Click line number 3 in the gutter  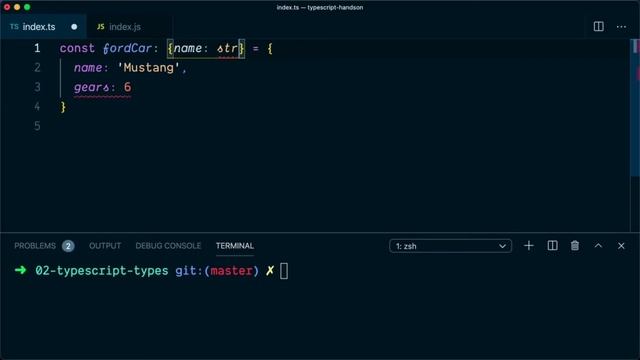[x=37, y=87]
